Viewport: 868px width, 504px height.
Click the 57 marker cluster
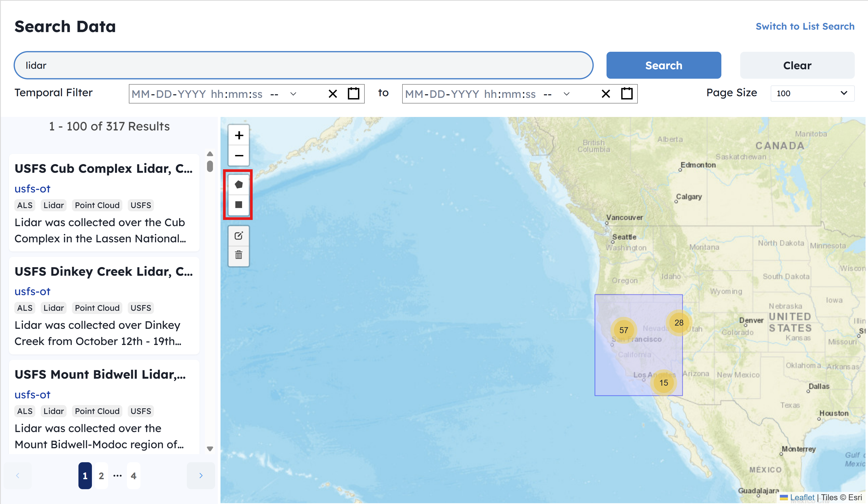click(624, 330)
